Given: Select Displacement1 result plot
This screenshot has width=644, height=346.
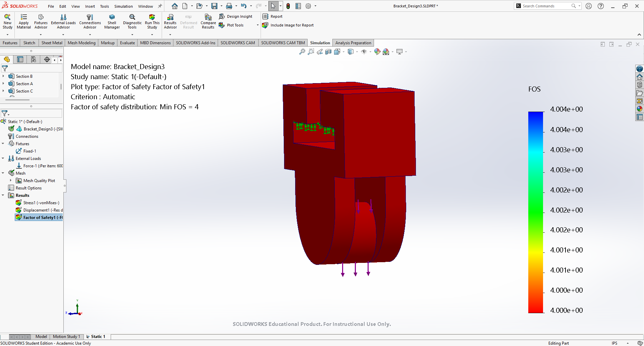Looking at the screenshot, I should (39, 210).
